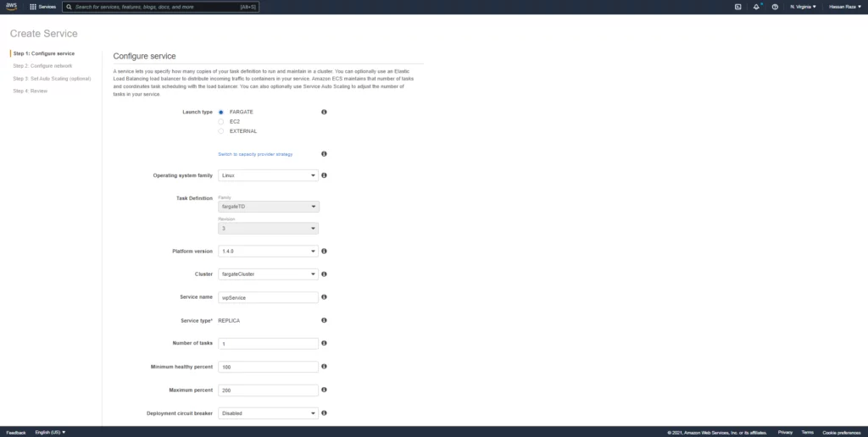The image size is (868, 437).
Task: Go to Step 1: Configure service
Action: (x=44, y=53)
